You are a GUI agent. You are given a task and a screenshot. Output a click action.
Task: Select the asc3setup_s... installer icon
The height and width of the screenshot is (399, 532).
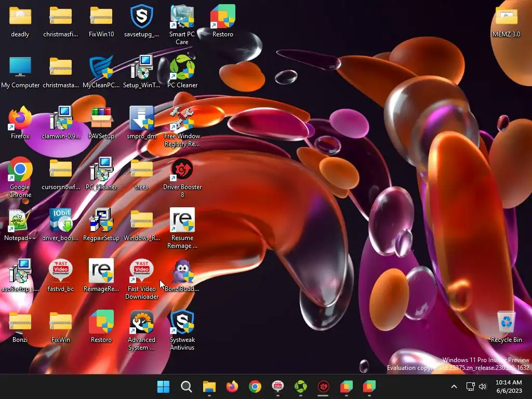coord(20,271)
